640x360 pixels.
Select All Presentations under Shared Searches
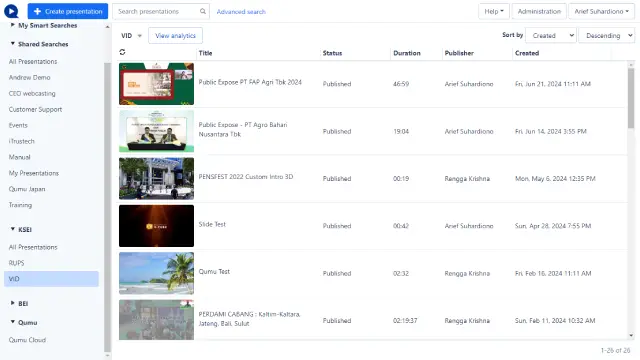click(33, 62)
